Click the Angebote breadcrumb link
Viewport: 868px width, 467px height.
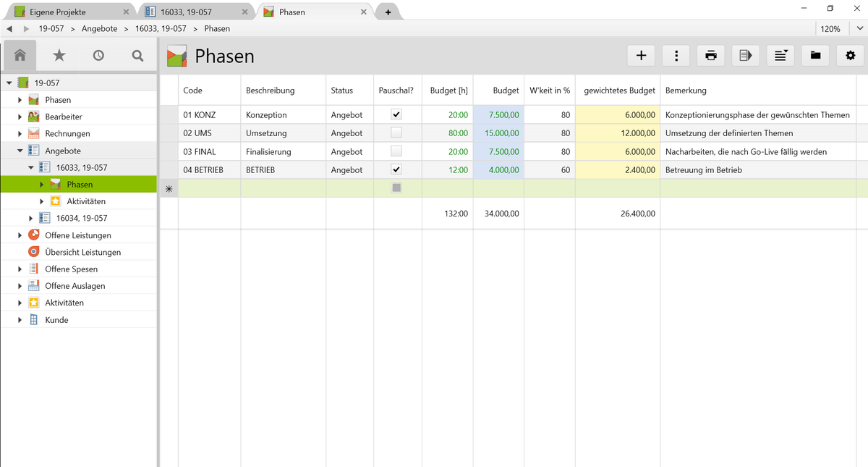click(100, 29)
